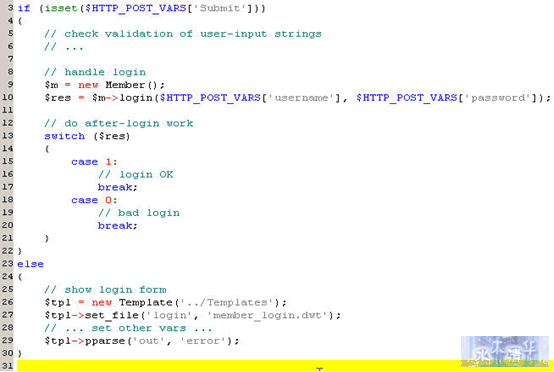Viewport: 554px width, 372px height.
Task: Click the '$m' variable on line 9
Action: 52,85
